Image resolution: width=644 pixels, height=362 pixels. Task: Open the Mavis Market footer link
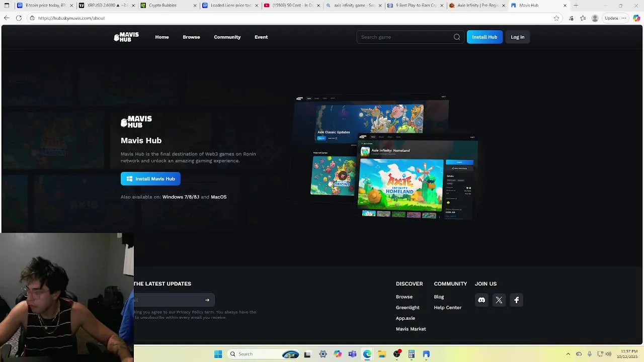411,329
